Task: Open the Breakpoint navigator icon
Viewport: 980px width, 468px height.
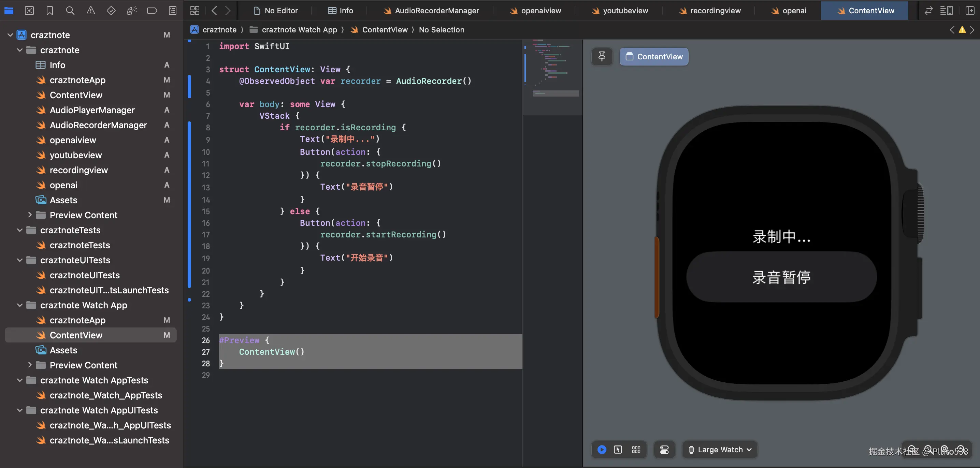Action: 152,11
